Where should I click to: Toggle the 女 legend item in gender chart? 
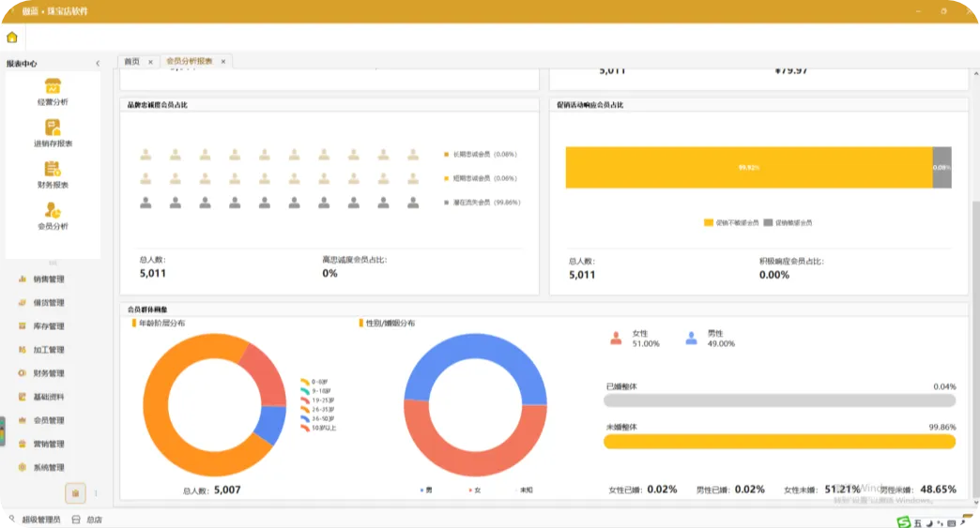coord(474,490)
